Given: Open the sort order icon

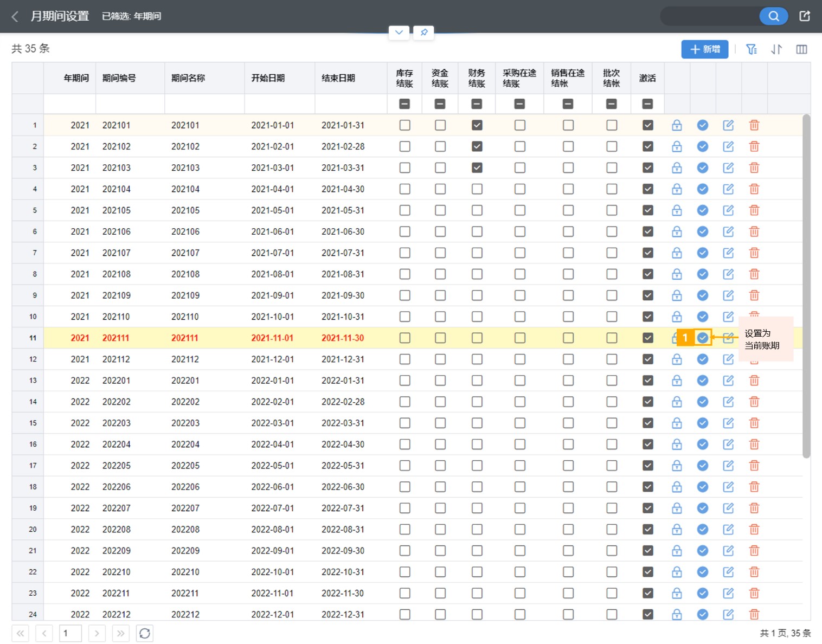Looking at the screenshot, I should [x=776, y=49].
